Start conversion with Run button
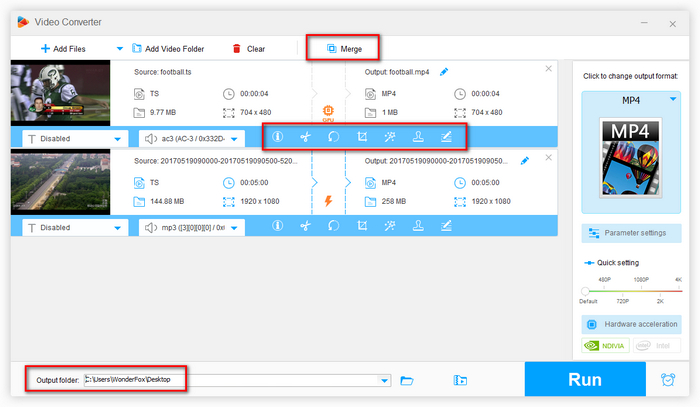 [585, 379]
